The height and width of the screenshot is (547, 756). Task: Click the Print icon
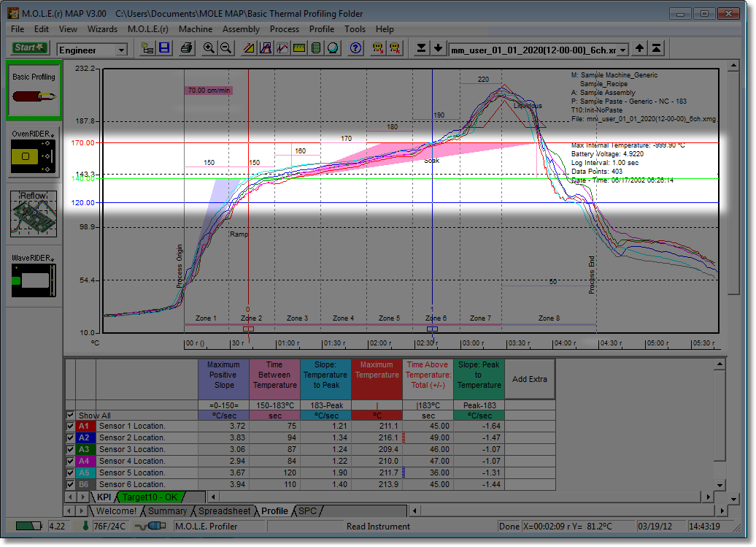pyautogui.click(x=187, y=48)
